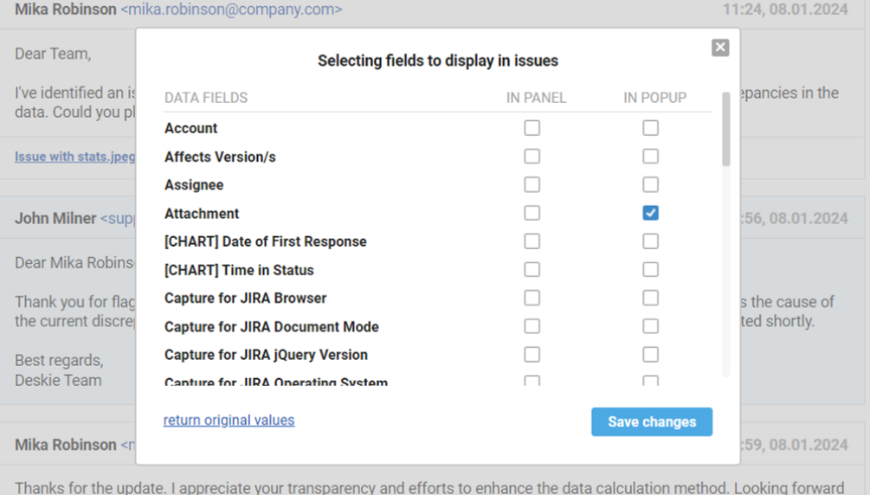Tick Assignee in popup checkbox
870x495 pixels.
(651, 185)
